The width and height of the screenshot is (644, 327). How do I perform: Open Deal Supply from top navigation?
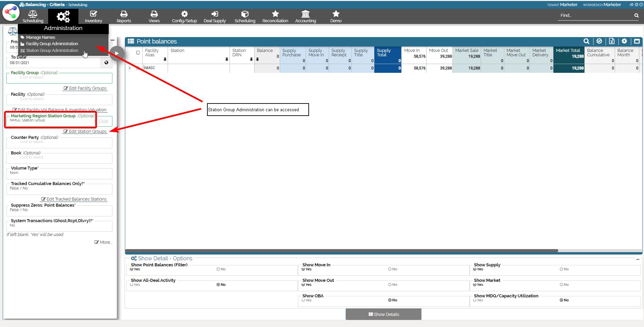tap(214, 16)
